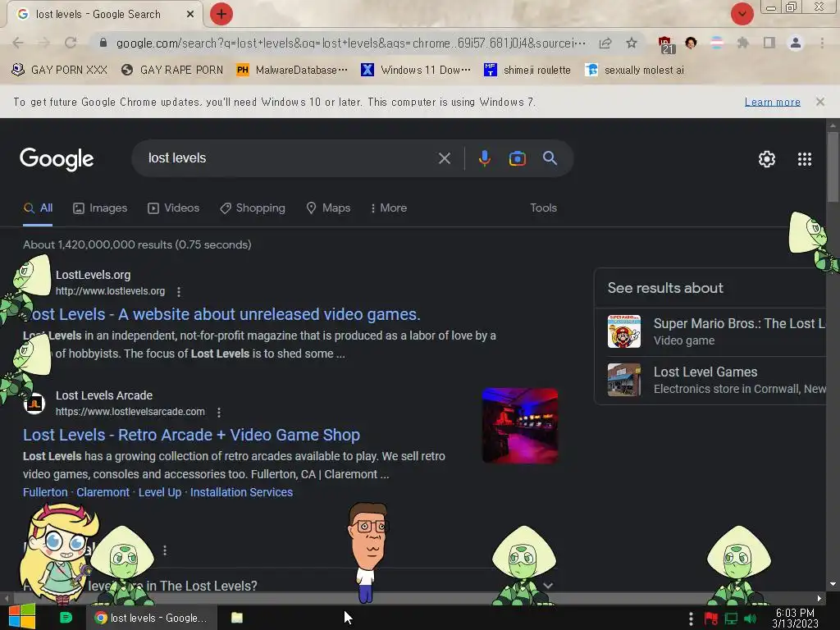Switch to the Shopping results tab
This screenshot has height=630, width=840.
(253, 208)
